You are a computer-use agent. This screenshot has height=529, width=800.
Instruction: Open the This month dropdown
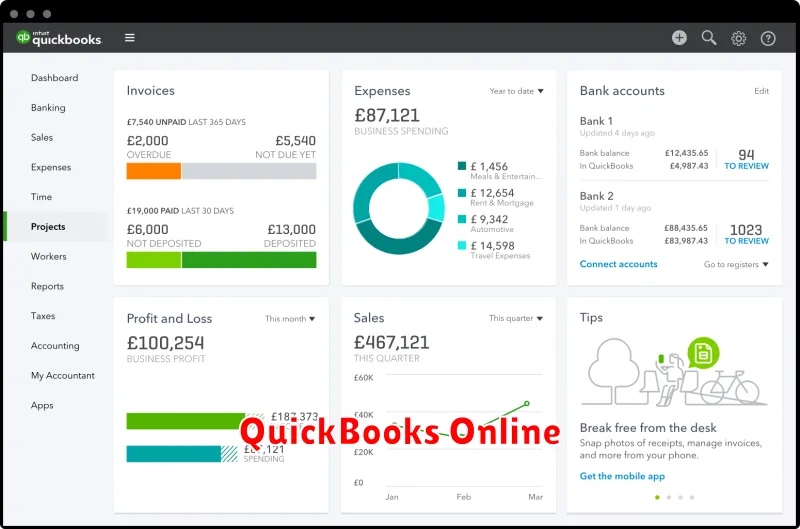tap(290, 319)
